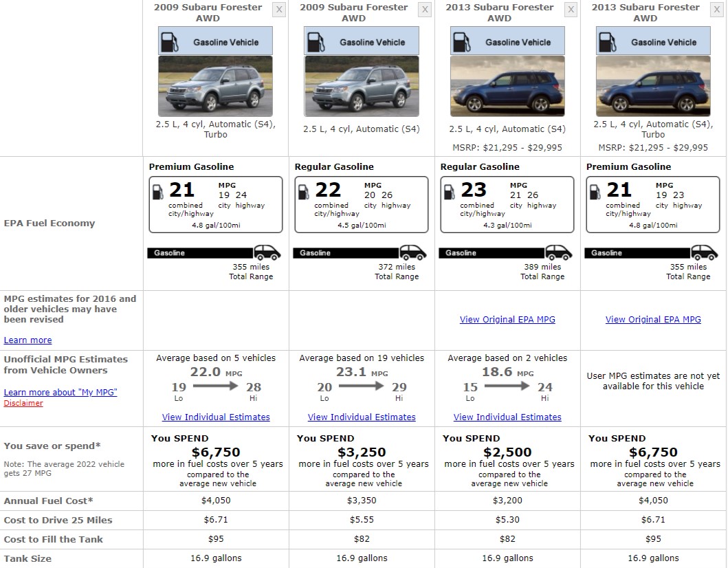Remove the 2013 Forester Turbo column with X
This screenshot has width=728, height=568.
pos(716,10)
